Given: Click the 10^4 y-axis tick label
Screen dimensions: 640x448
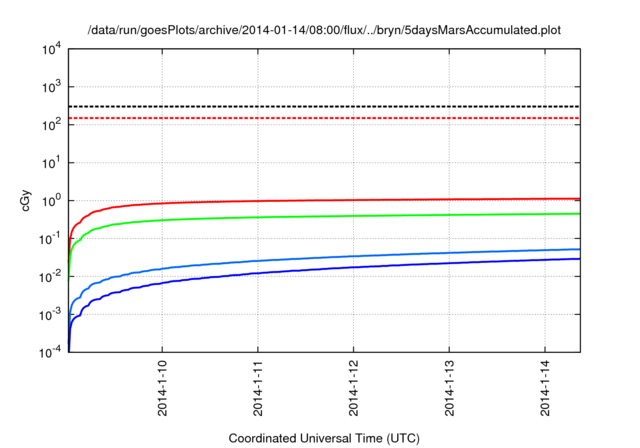Looking at the screenshot, I should coord(51,49).
